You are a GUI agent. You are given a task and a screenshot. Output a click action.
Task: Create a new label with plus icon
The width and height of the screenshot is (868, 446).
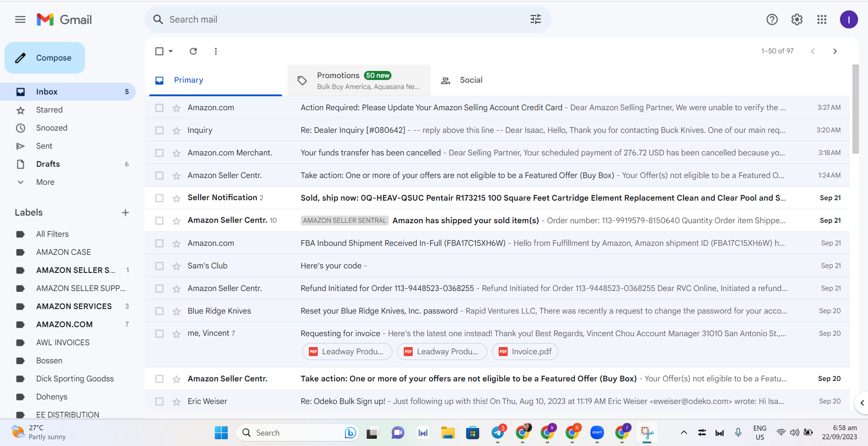coord(125,212)
